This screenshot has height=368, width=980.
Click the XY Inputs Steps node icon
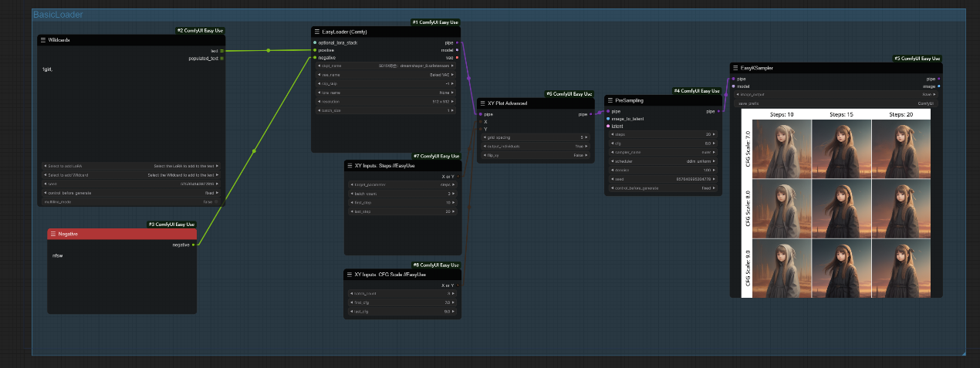(349, 165)
